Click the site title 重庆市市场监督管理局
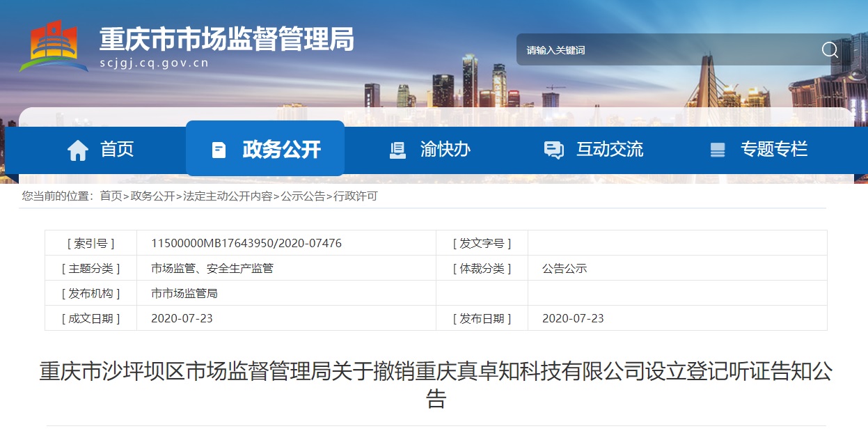This screenshot has height=431, width=868. point(227,38)
